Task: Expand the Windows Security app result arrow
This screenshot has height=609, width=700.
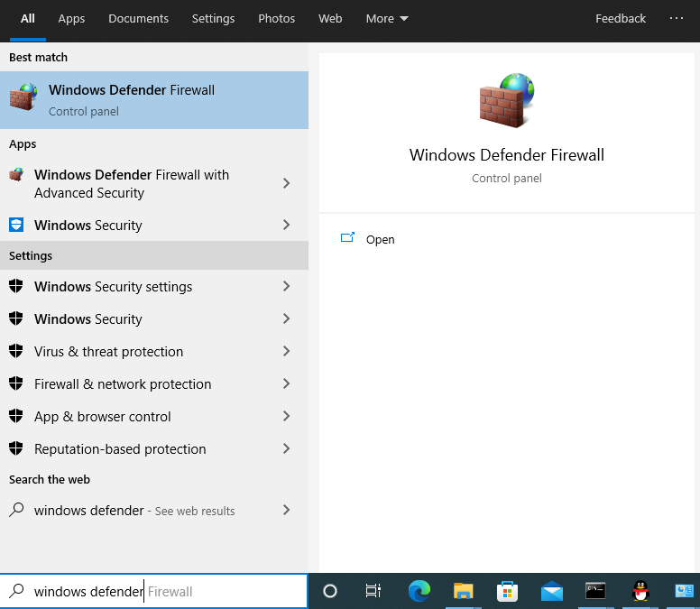Action: click(x=287, y=225)
